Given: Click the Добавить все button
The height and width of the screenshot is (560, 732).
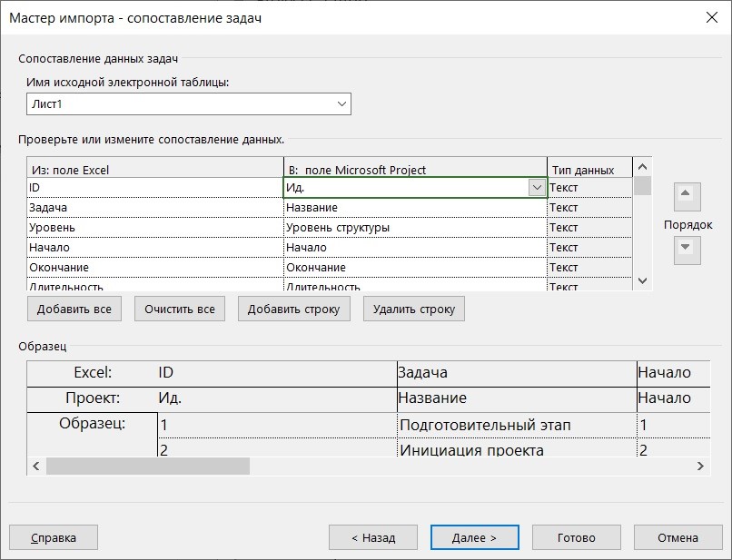Looking at the screenshot, I should pyautogui.click(x=74, y=309).
